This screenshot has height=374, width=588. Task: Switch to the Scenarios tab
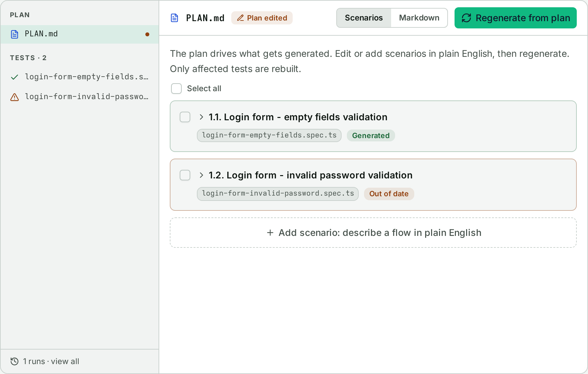[364, 18]
